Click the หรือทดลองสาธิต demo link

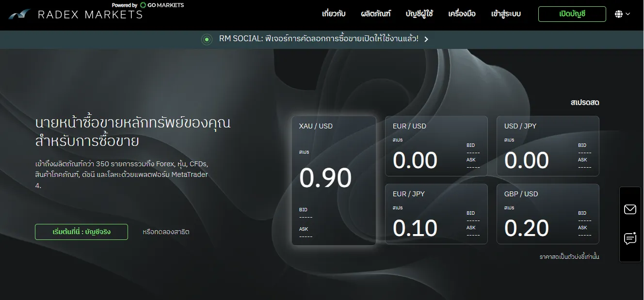[166, 232]
